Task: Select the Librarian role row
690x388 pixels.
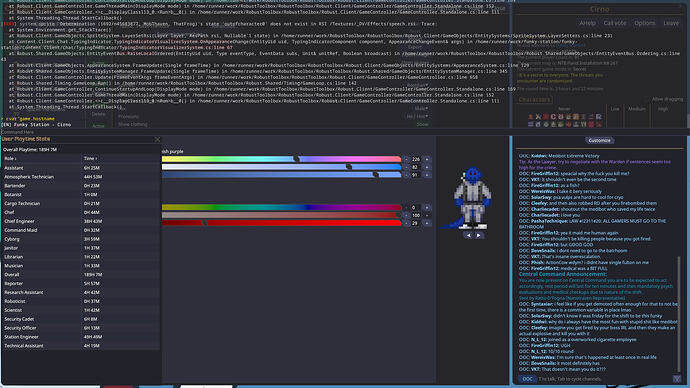Action: [x=81, y=257]
